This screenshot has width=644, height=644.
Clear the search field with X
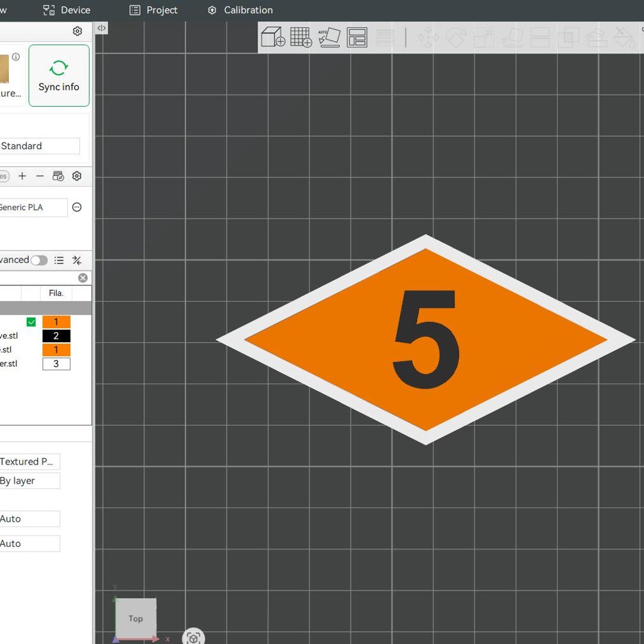pyautogui.click(x=83, y=278)
